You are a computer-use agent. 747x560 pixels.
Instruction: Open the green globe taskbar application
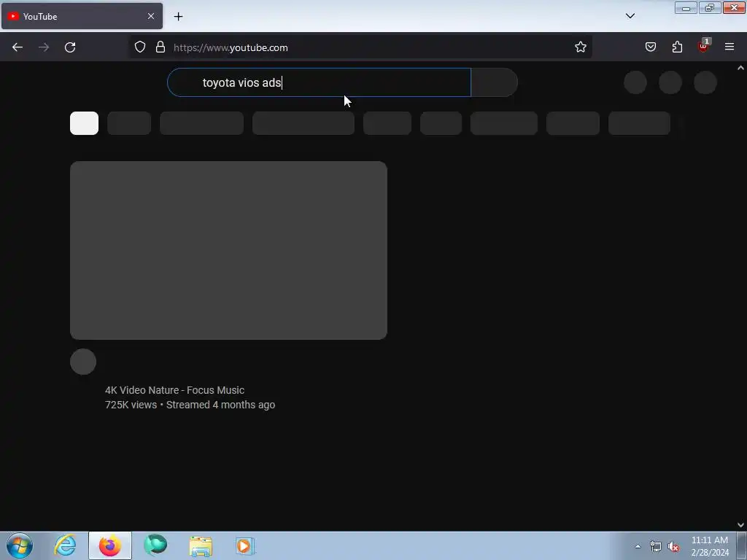155,545
